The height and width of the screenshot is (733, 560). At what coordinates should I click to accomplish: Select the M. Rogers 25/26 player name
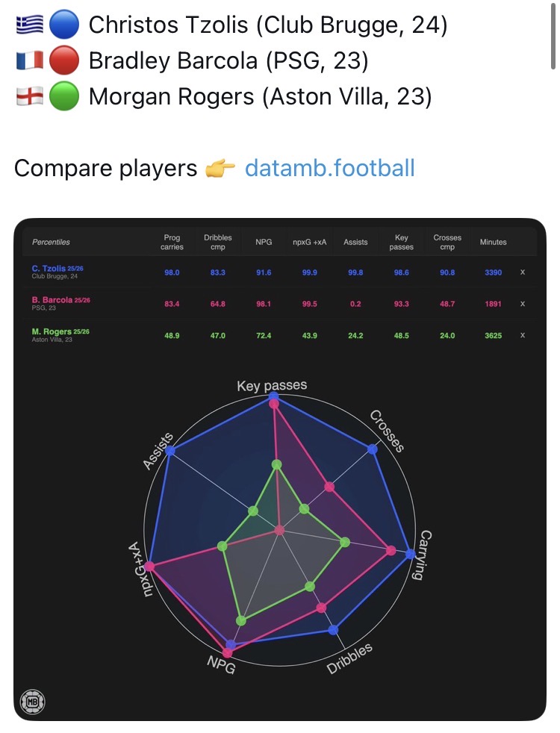pos(60,331)
